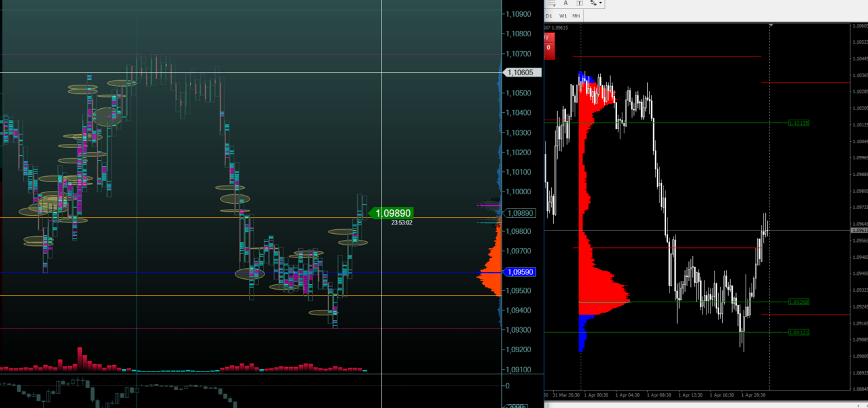Viewport: 868px width, 408px height.
Task: Click the chart shift triangle marker
Action: (770, 25)
